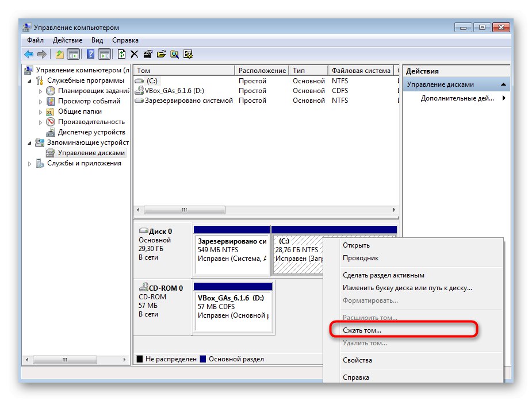The width and height of the screenshot is (532, 401).
Task: Expand the Общие папки node
Action: click(x=40, y=112)
